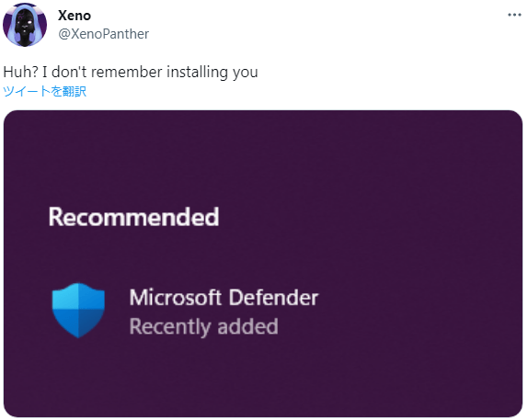Click the Recommended heading in the image
The image size is (528, 420).
[x=133, y=217]
